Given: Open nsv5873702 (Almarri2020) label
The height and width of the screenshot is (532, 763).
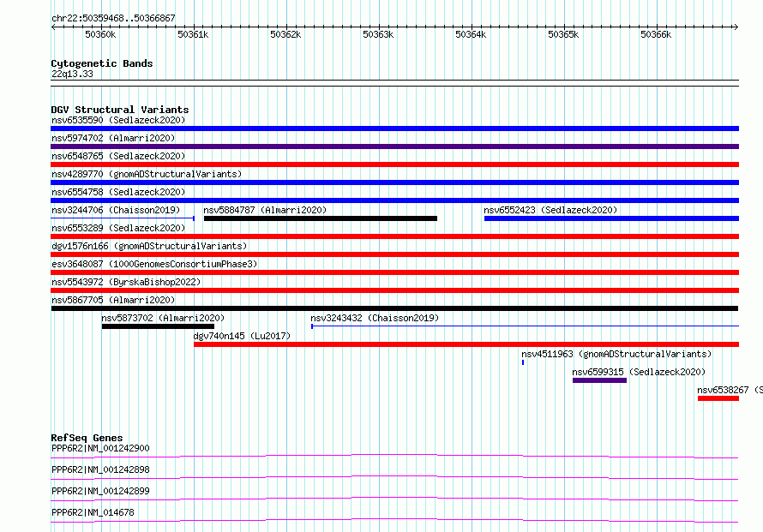Looking at the screenshot, I should tap(163, 318).
